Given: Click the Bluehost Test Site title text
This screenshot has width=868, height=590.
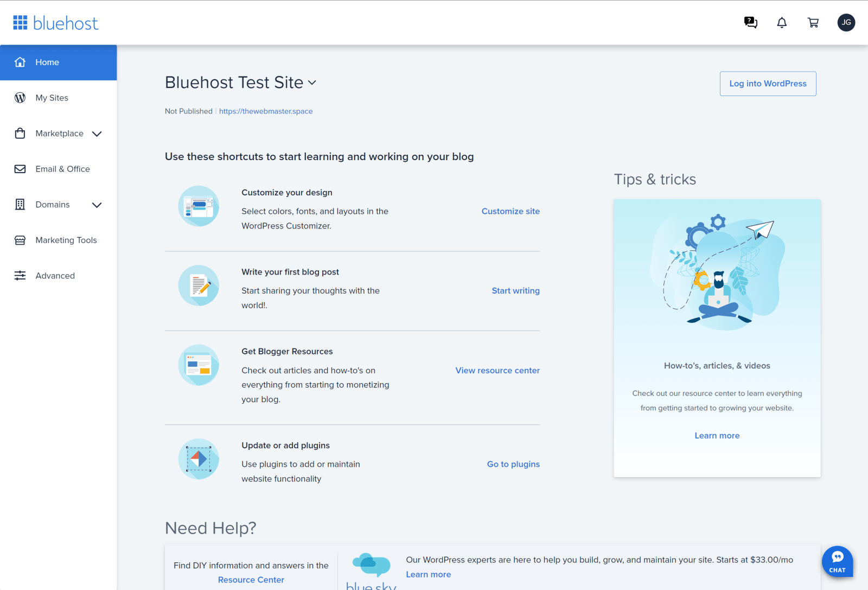Looking at the screenshot, I should click(x=234, y=83).
